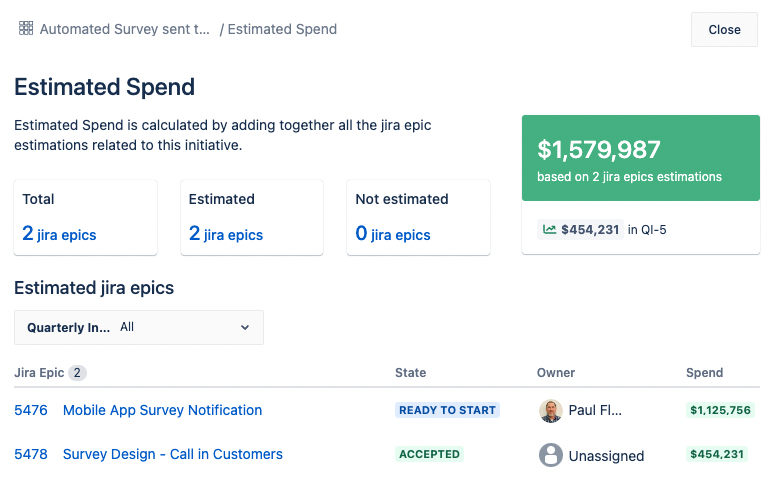The height and width of the screenshot is (478, 770).
Task: Open Mobile App Survey Notification epic
Action: pos(163,410)
